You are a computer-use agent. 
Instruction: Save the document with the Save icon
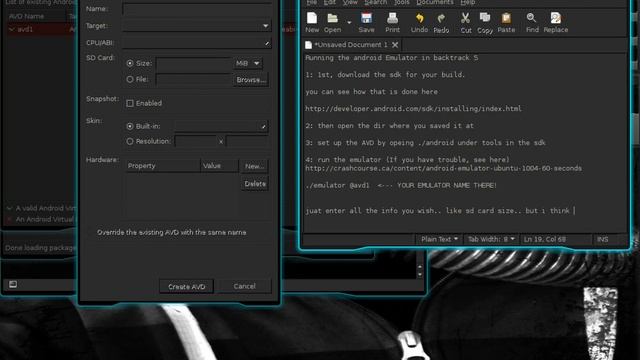(366, 22)
